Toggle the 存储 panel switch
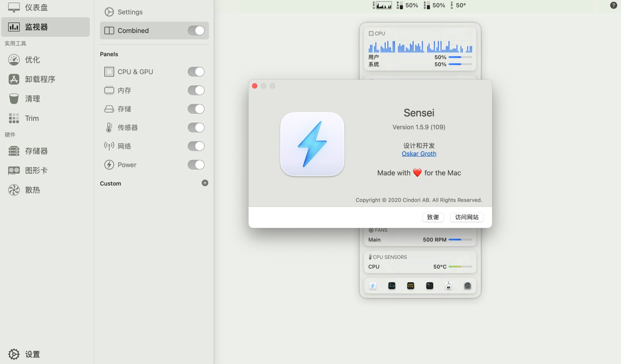This screenshot has height=364, width=621. 196,109
